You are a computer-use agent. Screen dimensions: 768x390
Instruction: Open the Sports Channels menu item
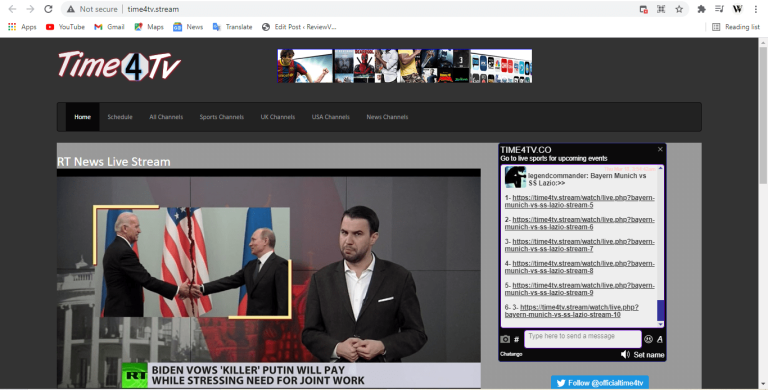pos(221,117)
